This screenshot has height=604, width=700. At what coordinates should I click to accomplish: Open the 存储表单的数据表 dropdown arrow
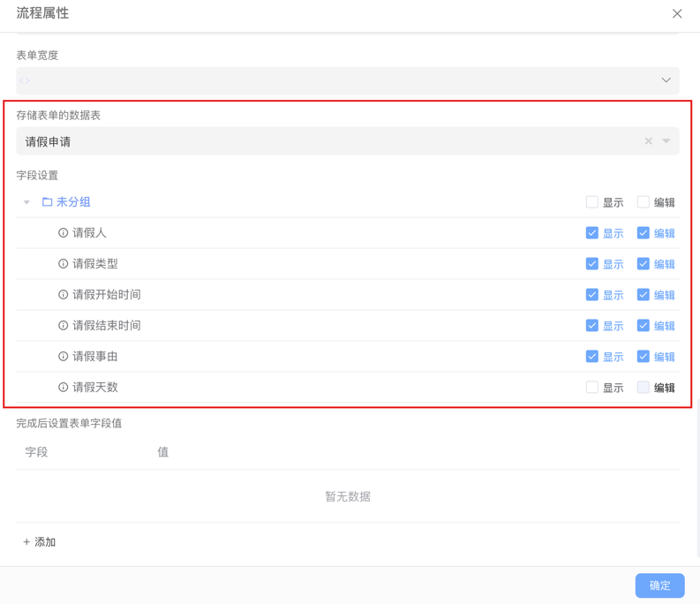tap(666, 141)
